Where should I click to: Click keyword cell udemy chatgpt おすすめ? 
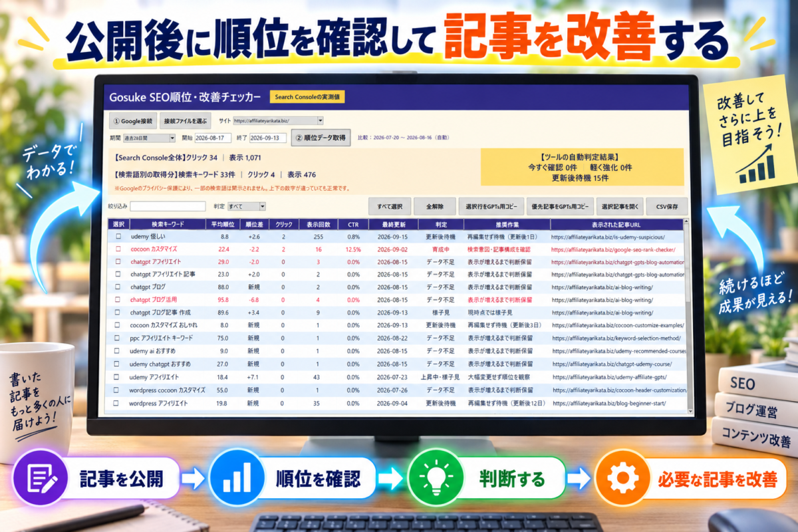tap(160, 364)
